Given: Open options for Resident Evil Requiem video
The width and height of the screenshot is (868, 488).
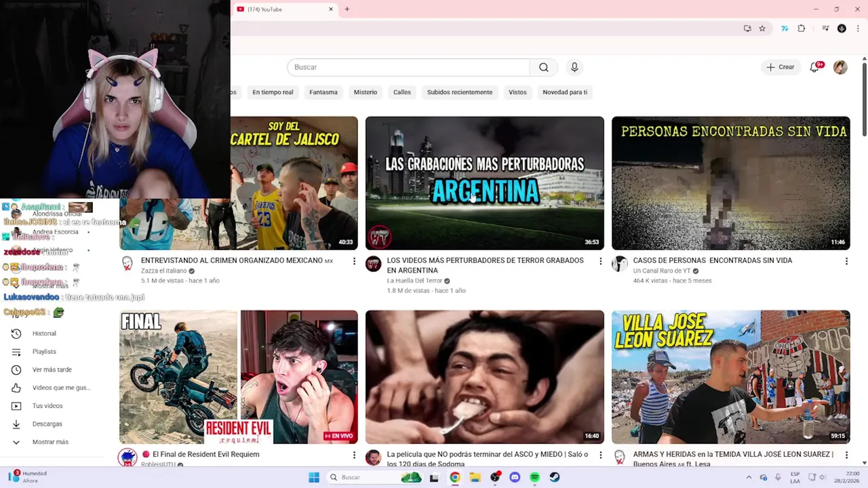Looking at the screenshot, I should click(x=354, y=455).
